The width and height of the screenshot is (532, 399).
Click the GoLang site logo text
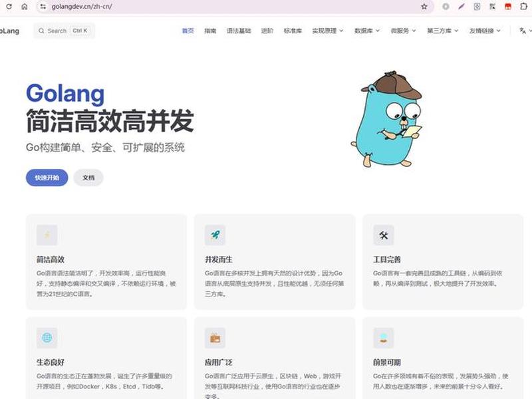coord(9,31)
